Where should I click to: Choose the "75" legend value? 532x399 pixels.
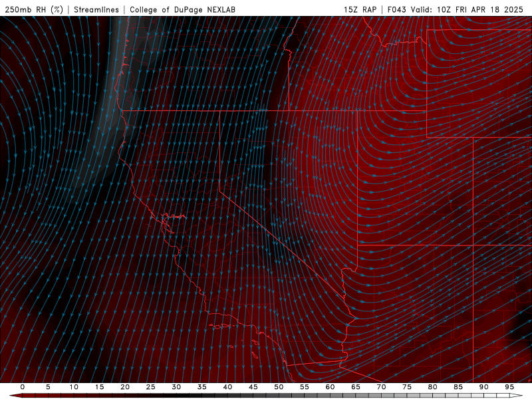tap(407, 387)
